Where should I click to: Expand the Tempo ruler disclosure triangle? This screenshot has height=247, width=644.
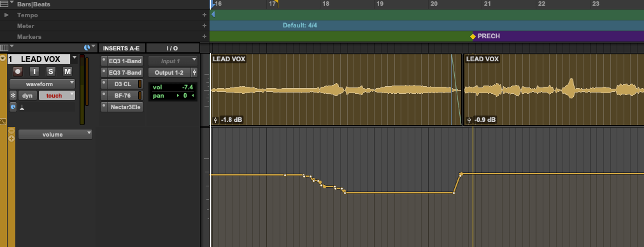6,15
